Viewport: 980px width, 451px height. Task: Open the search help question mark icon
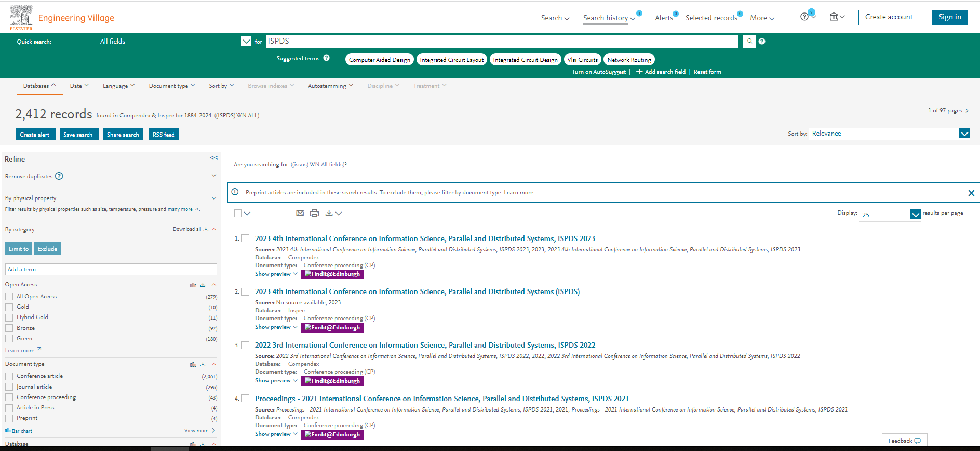pos(762,42)
